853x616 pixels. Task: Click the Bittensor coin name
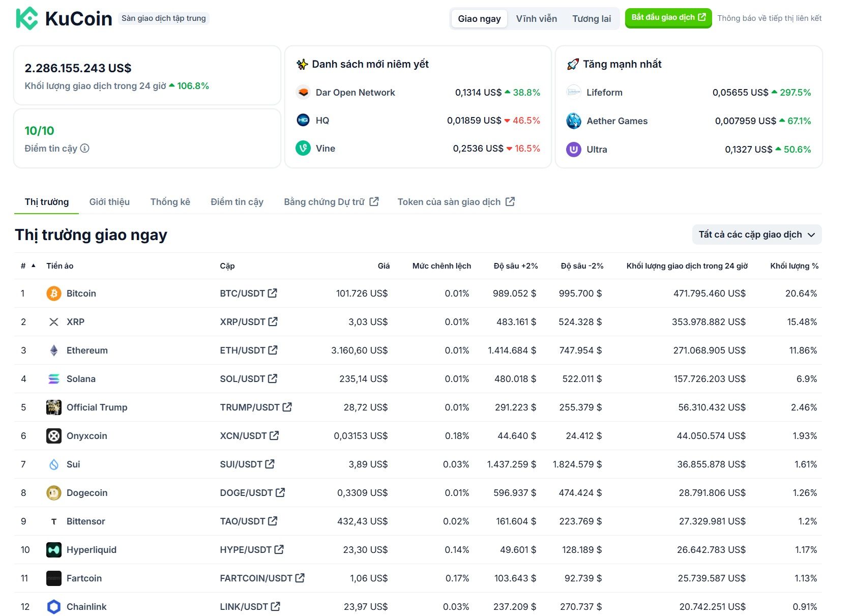coord(86,521)
